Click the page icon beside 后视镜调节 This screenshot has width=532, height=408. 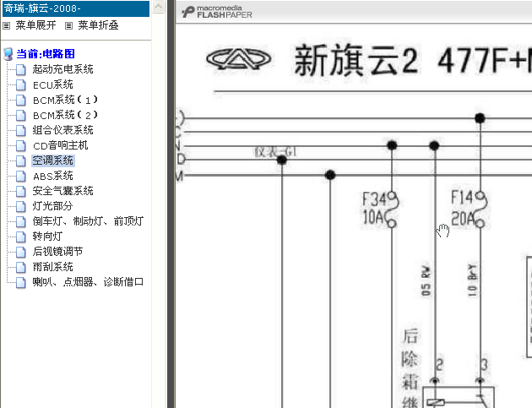pos(21,252)
